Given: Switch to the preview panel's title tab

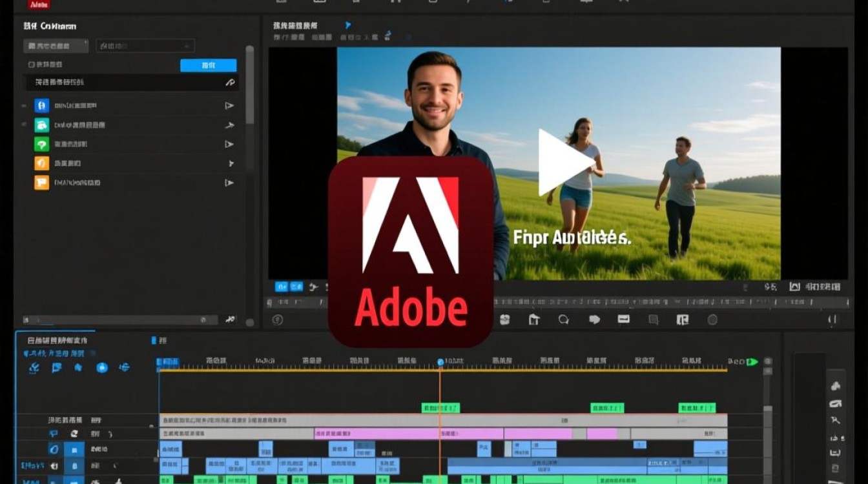Looking at the screenshot, I should [x=295, y=26].
